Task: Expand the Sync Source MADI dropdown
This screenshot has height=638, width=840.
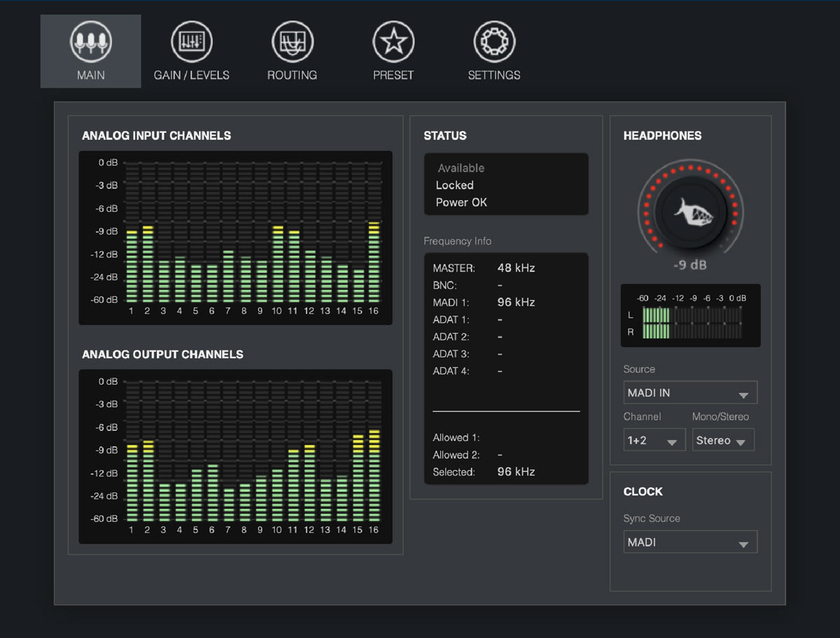Action: 690,542
